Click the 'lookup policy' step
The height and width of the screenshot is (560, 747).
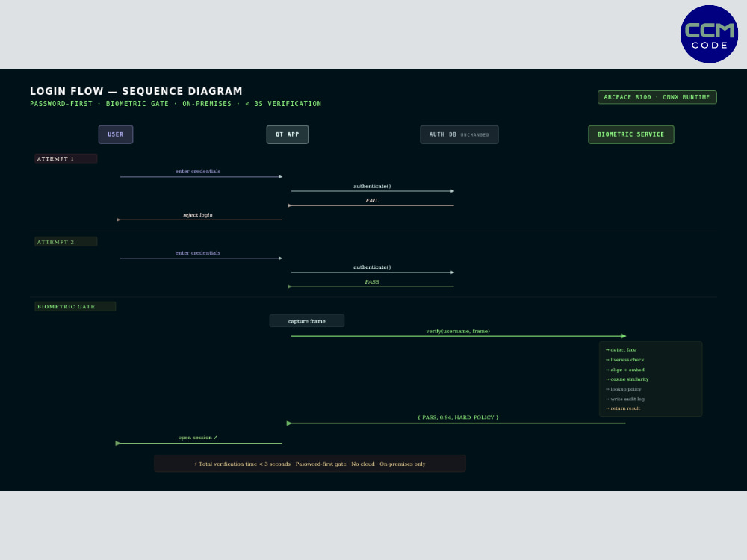(x=623, y=389)
